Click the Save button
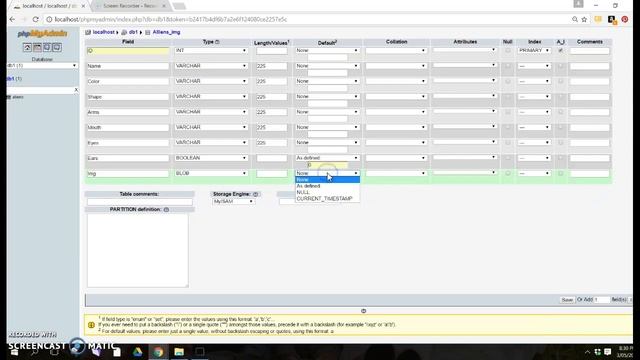This screenshot has width=640, height=360. [x=567, y=300]
